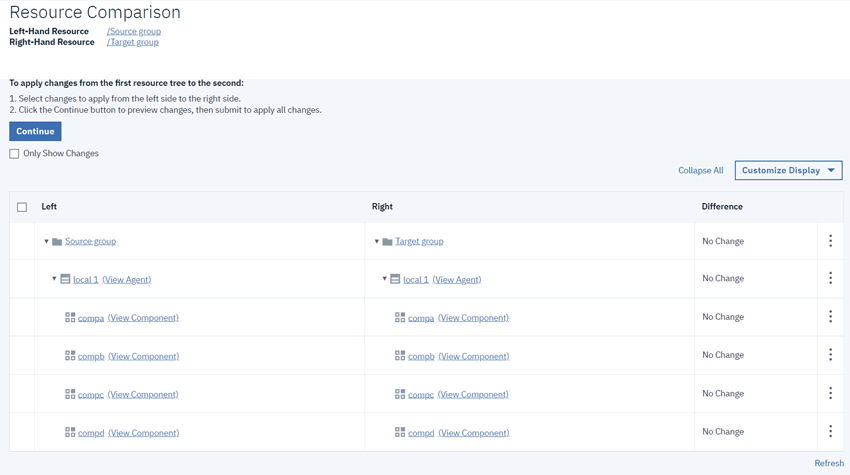
Task: Click View Component beside left compb
Action: [x=144, y=356]
